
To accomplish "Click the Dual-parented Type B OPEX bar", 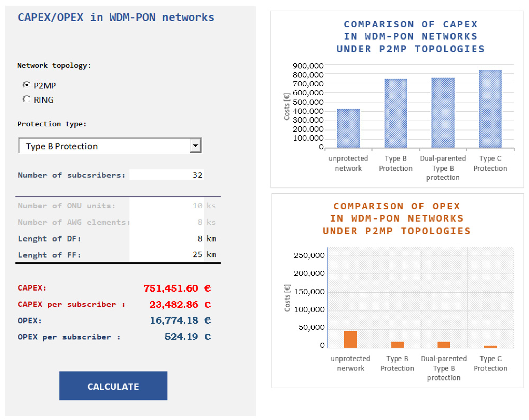I will tap(444, 345).
